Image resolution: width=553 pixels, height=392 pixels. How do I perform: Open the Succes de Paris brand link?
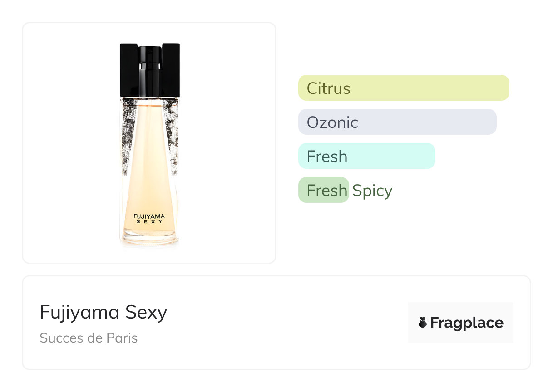[89, 338]
